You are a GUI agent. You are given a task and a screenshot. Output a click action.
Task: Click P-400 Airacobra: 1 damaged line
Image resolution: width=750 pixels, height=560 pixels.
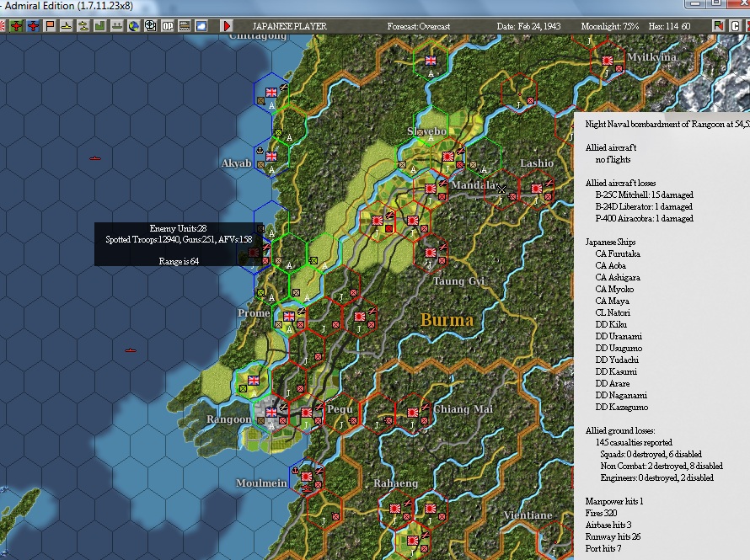coord(644,218)
